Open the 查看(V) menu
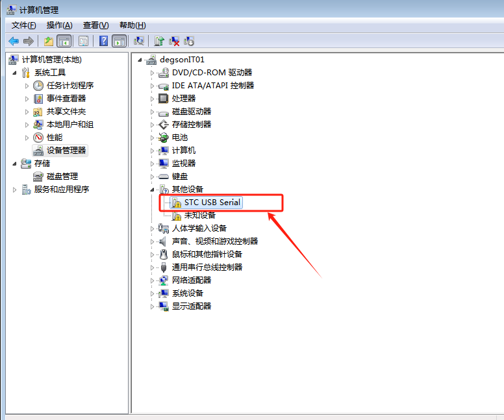Screen dimensions: 504x420 (95, 25)
